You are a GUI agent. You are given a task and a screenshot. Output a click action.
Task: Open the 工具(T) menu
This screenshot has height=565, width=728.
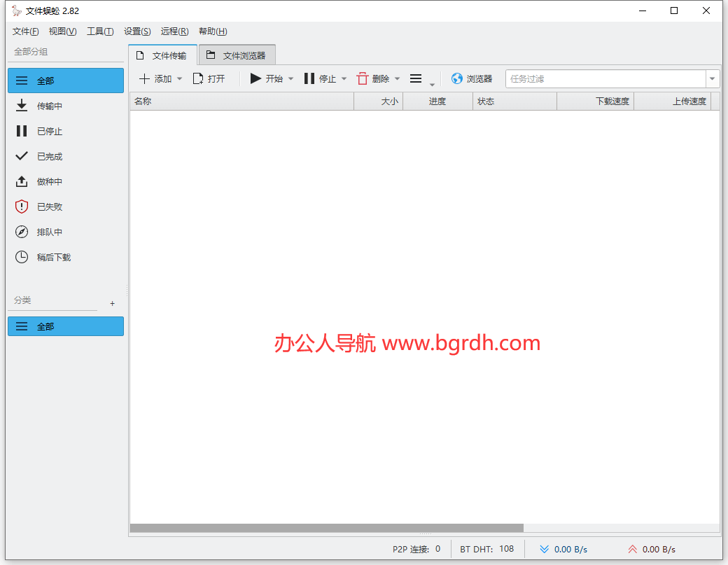pyautogui.click(x=100, y=32)
